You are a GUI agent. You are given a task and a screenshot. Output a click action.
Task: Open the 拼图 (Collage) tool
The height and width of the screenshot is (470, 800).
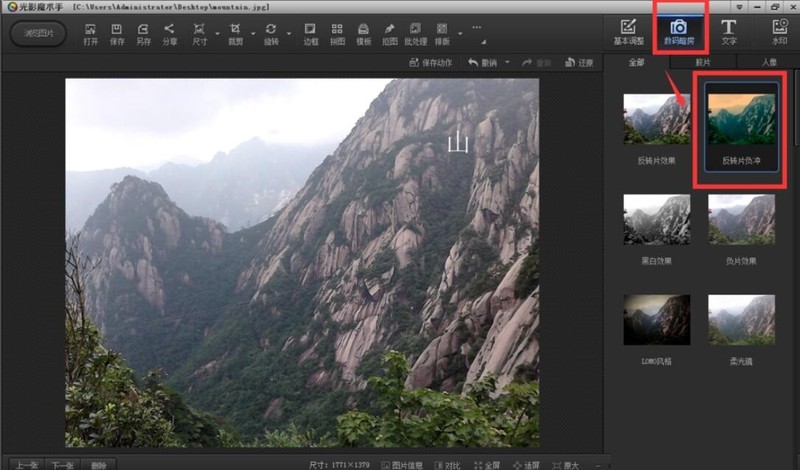[337, 33]
